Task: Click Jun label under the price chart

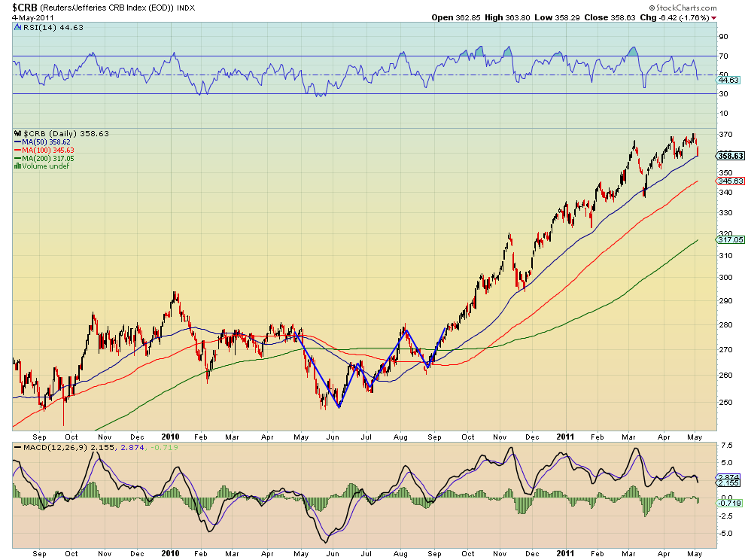Action: coord(332,437)
